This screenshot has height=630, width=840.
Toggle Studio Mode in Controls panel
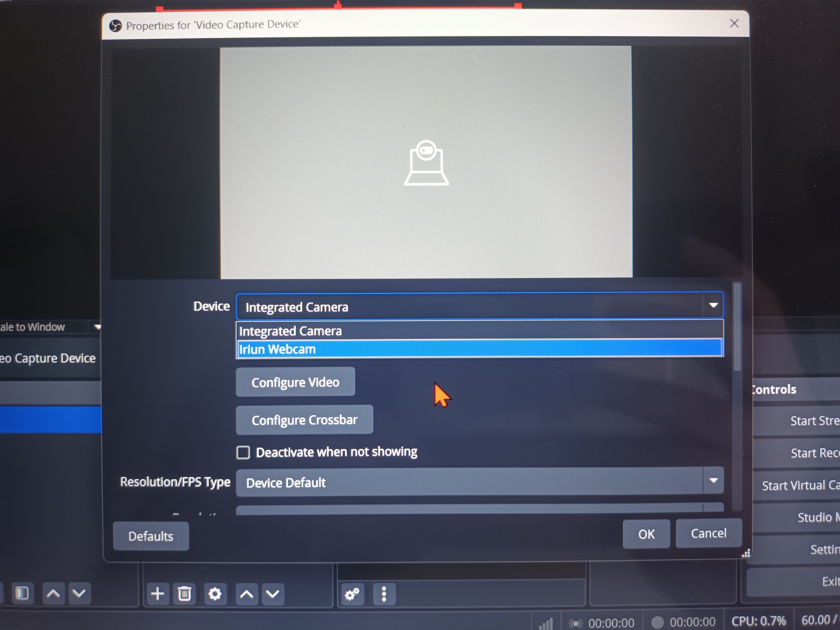797,518
